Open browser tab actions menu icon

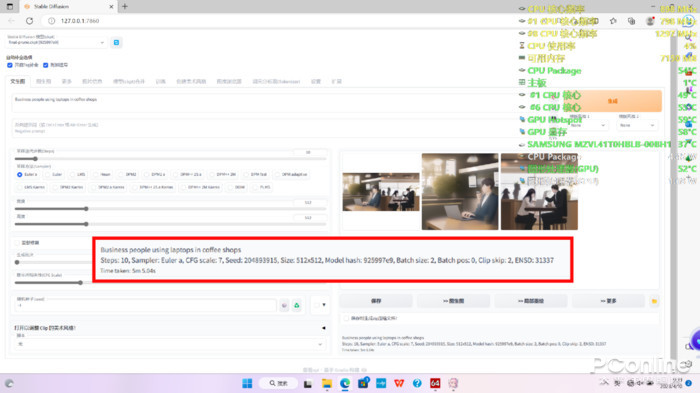pyautogui.click(x=10, y=6)
